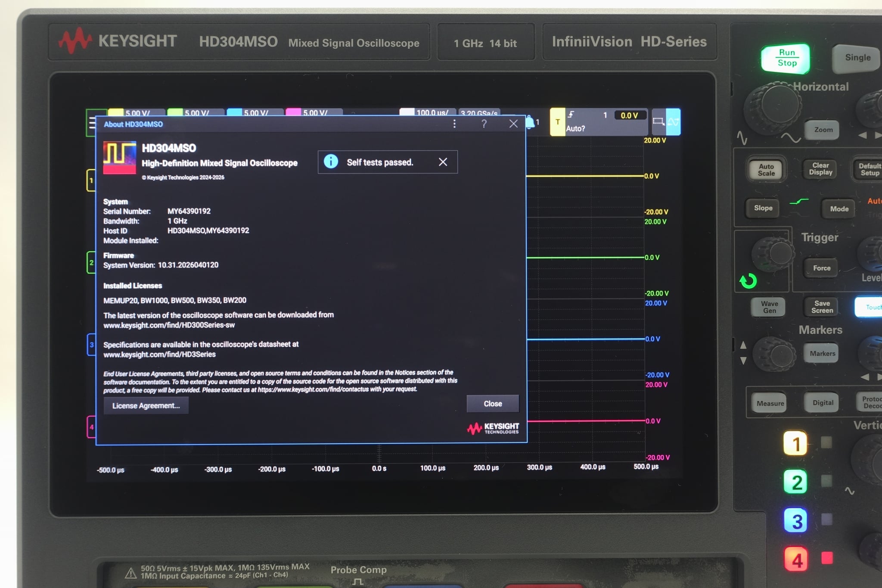Open channel 1 yellow 5.00 V/ tab
The width and height of the screenshot is (882, 588).
(x=136, y=113)
